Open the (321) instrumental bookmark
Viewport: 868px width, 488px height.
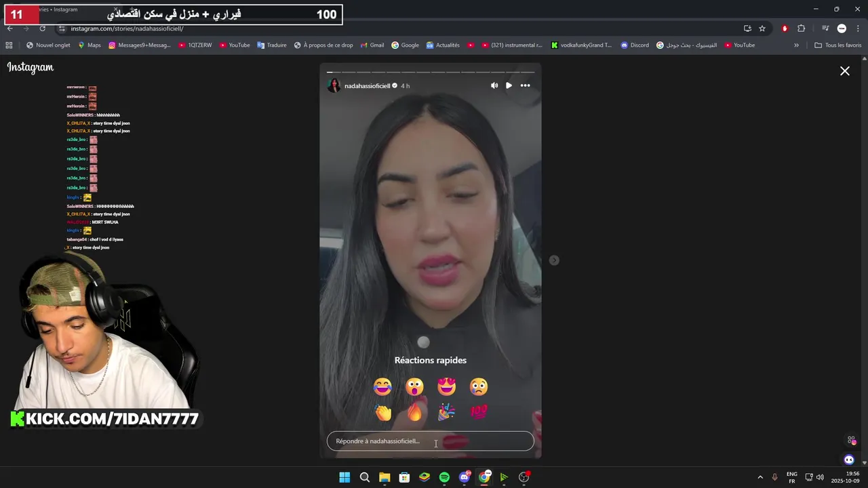pos(512,45)
